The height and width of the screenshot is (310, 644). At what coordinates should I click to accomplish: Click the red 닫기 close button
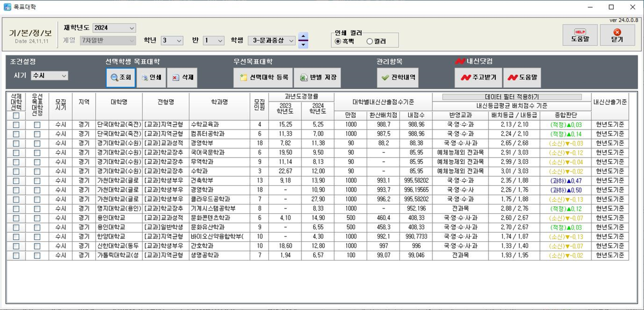pos(617,35)
